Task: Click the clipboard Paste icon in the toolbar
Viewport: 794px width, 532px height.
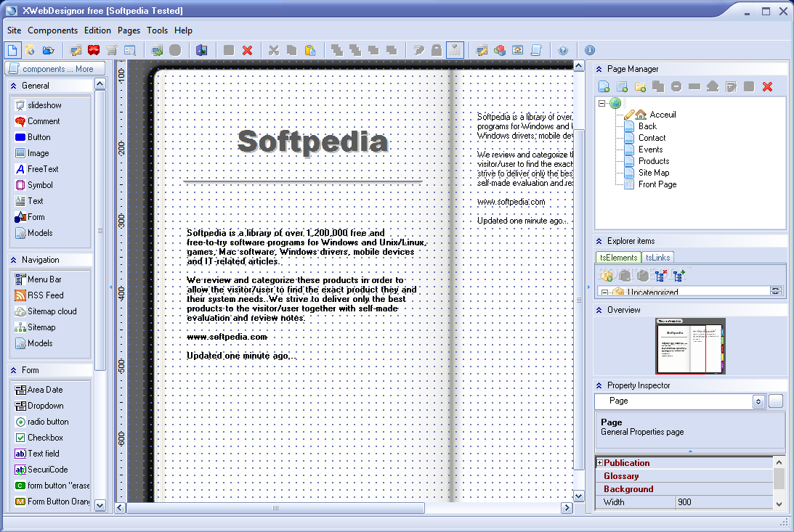Action: pyautogui.click(x=310, y=50)
